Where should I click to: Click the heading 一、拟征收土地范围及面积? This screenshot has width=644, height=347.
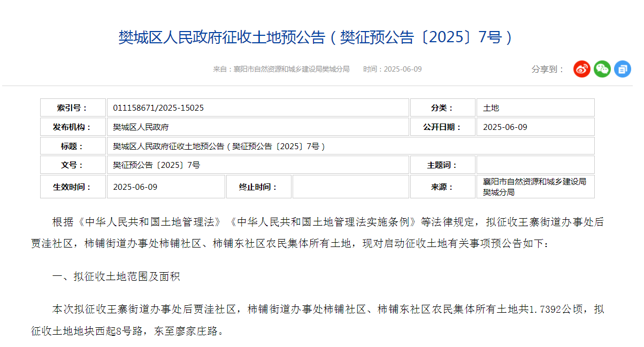pyautogui.click(x=116, y=276)
